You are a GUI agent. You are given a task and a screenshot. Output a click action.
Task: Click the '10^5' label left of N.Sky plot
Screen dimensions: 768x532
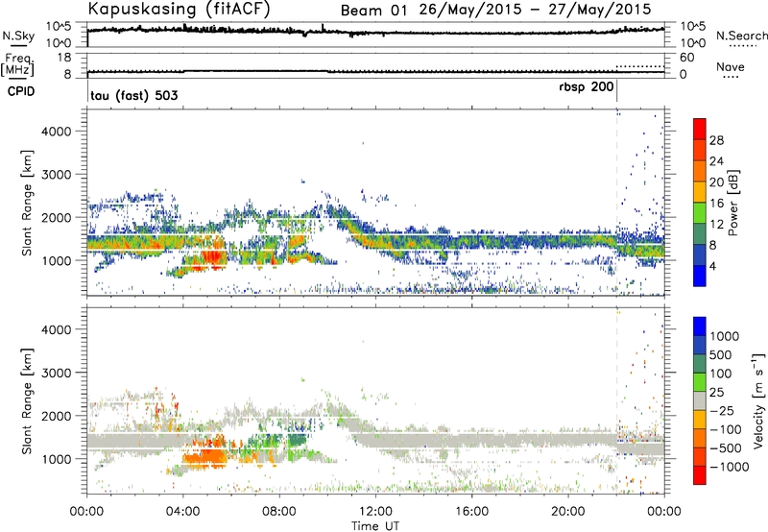[x=59, y=27]
